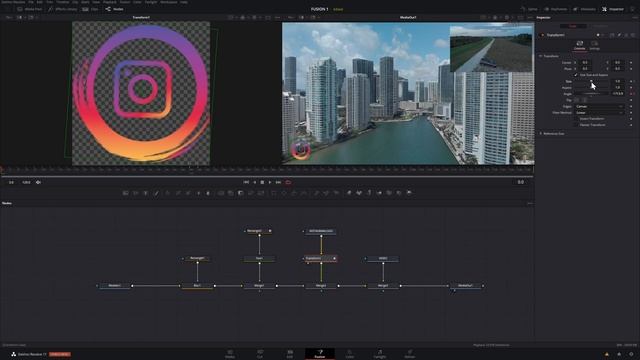Image resolution: width=640 pixels, height=360 pixels.
Task: Toggle the Clips panel
Action: pos(90,9)
